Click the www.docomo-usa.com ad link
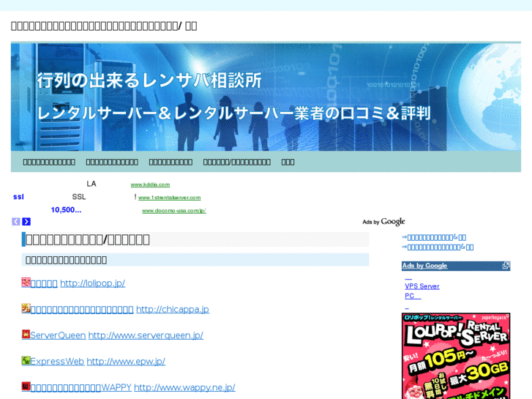Viewport: 532px width, 399px height. click(x=173, y=211)
